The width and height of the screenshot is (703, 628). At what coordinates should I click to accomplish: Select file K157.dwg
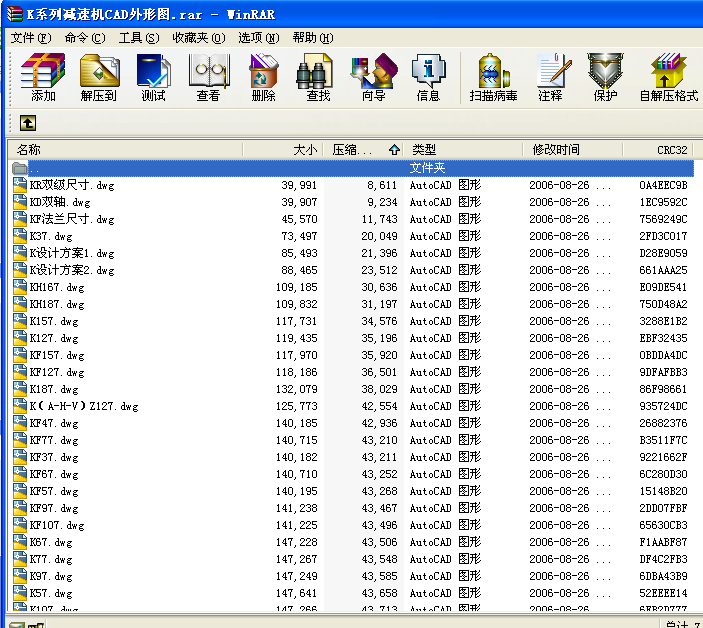point(54,321)
